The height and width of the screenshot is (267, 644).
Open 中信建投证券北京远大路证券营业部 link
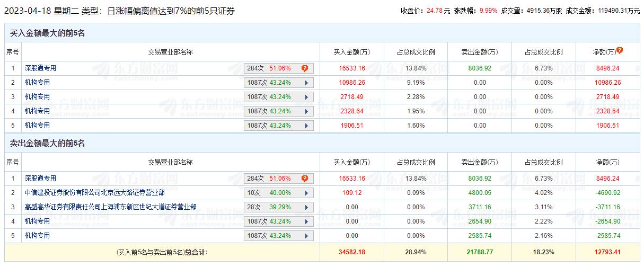click(94, 193)
